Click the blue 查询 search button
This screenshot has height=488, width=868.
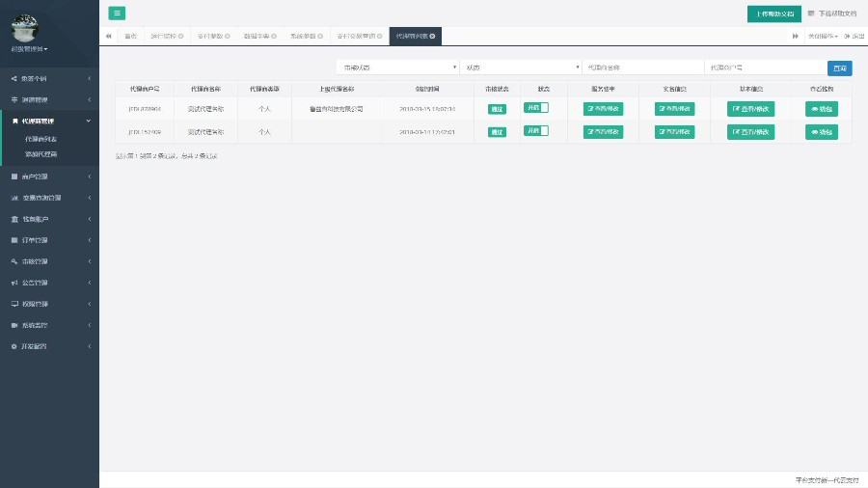coord(840,68)
